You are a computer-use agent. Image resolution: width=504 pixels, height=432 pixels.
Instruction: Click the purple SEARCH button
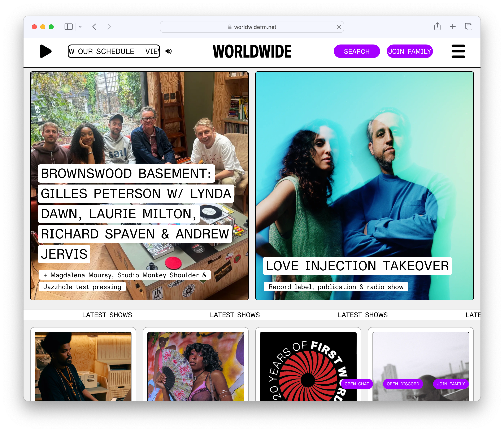click(x=356, y=51)
